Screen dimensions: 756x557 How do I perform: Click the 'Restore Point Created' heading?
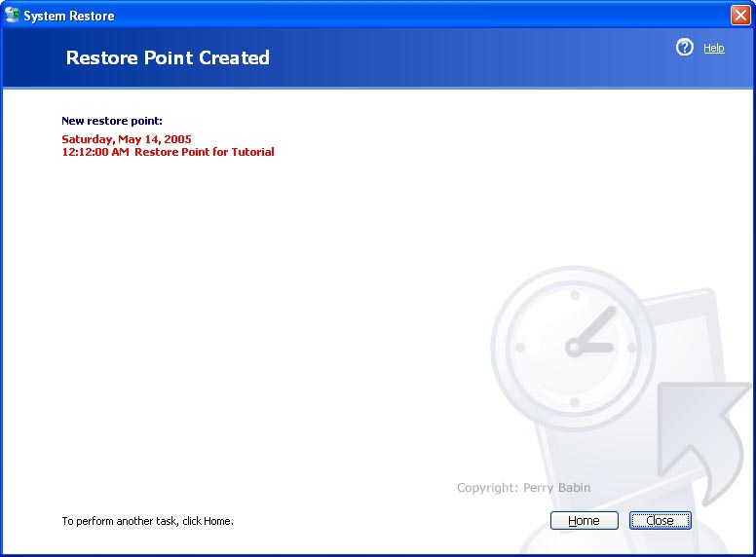[x=168, y=57]
